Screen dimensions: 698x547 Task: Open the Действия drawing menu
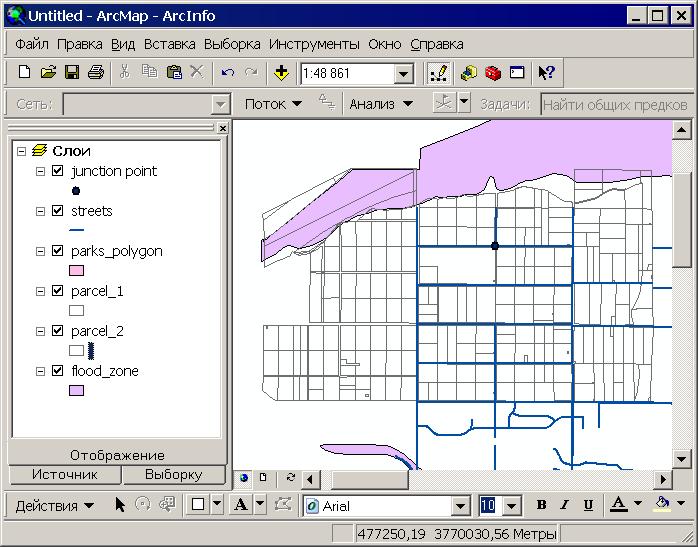pos(54,506)
